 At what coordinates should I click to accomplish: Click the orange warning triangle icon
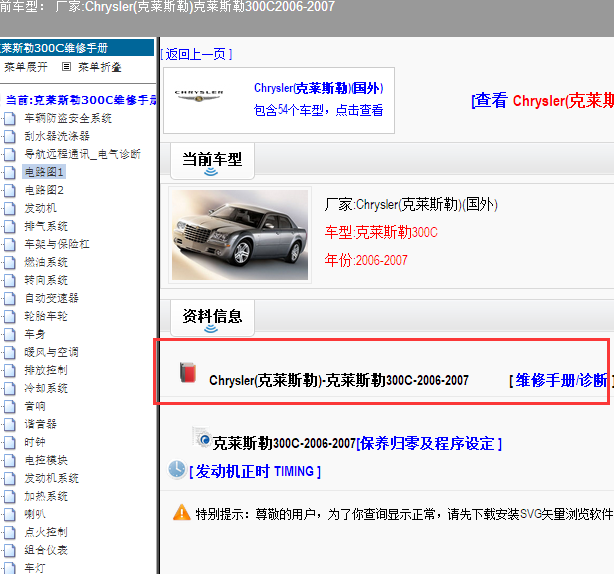182,512
